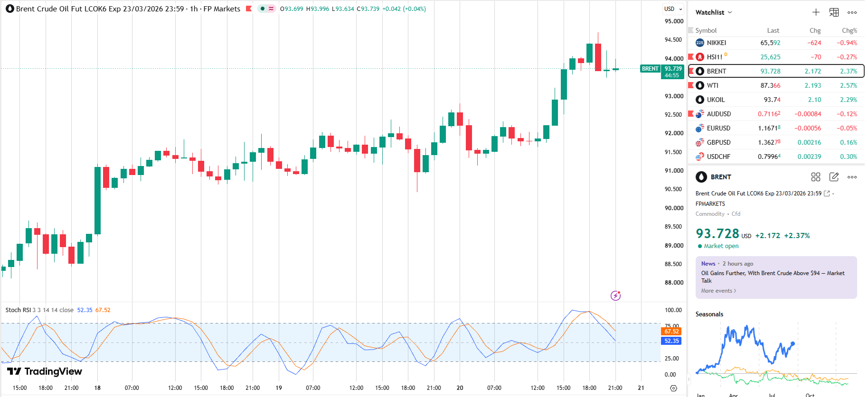The image size is (868, 397).
Task: Click the green market status dot in chart header
Action: click(263, 9)
